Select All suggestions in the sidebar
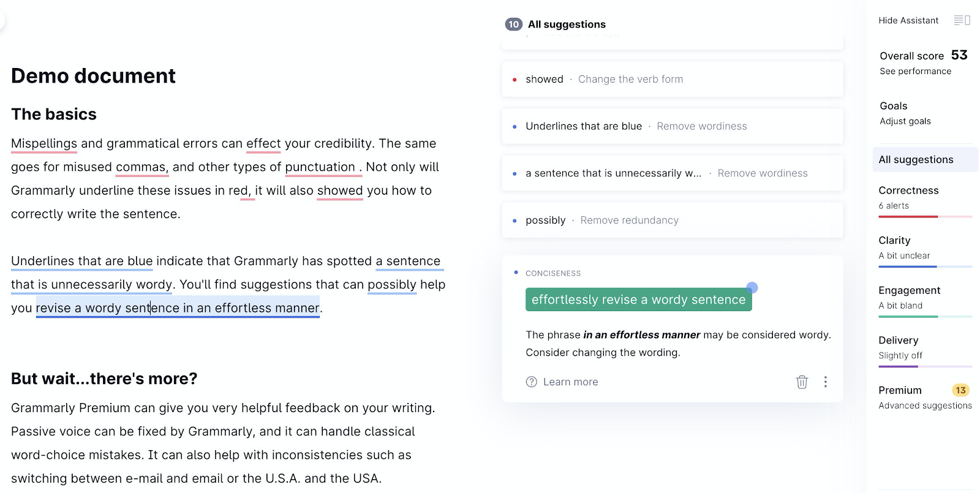 pos(916,159)
